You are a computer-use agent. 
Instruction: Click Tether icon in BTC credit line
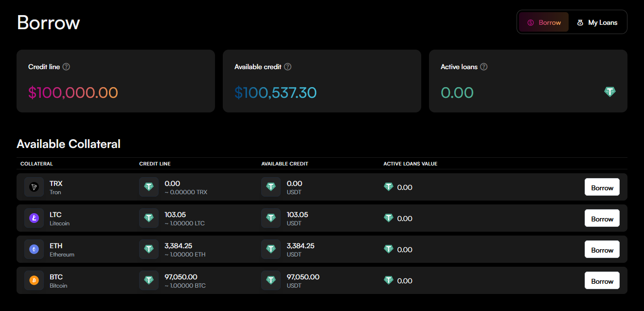click(x=149, y=280)
